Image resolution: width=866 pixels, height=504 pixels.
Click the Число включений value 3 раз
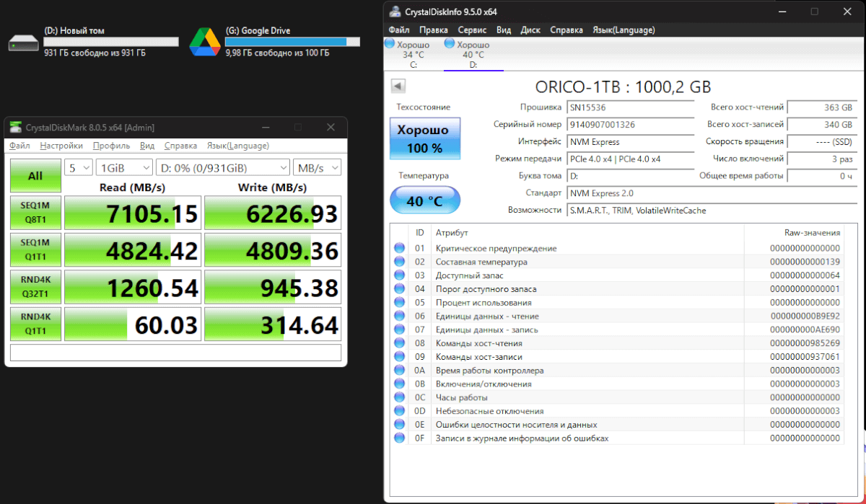(x=822, y=159)
